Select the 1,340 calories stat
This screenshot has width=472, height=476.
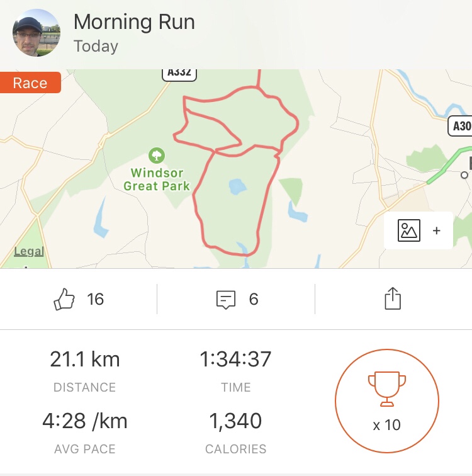[x=235, y=421]
